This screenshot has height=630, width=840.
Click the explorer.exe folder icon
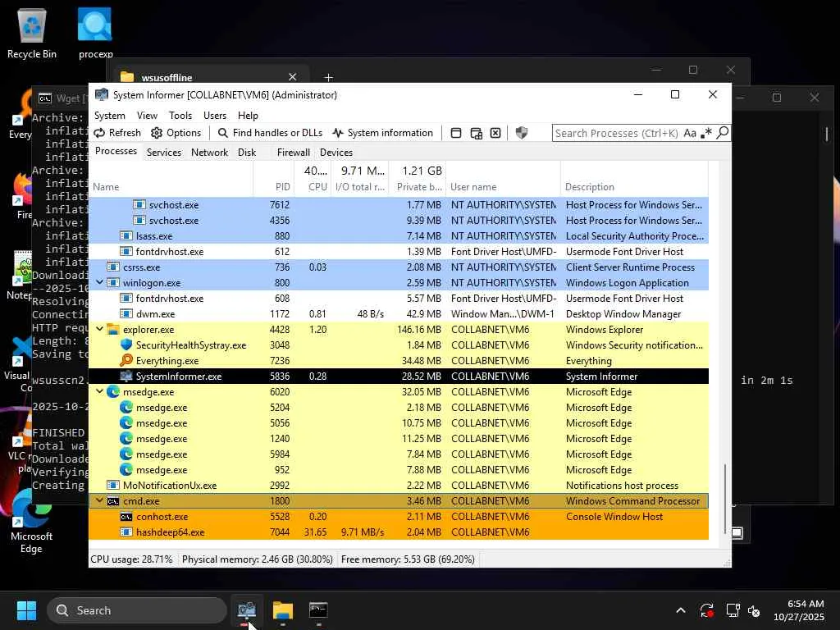(113, 330)
